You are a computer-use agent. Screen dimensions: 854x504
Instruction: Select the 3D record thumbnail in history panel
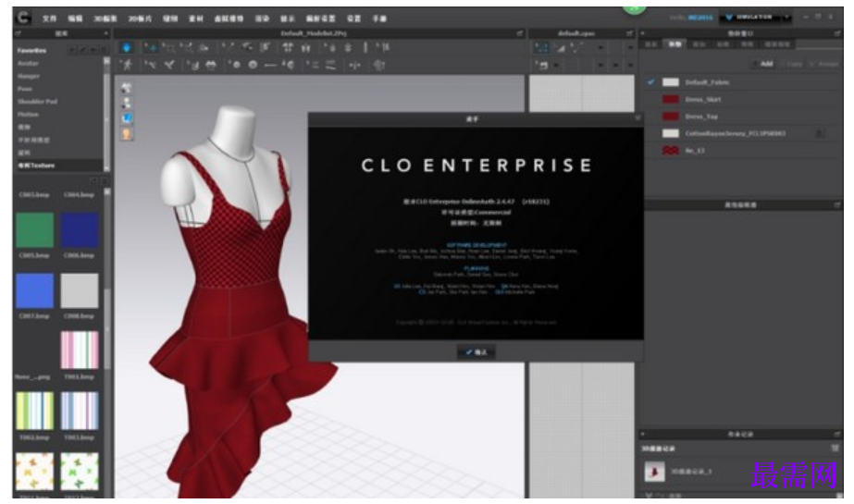(655, 472)
